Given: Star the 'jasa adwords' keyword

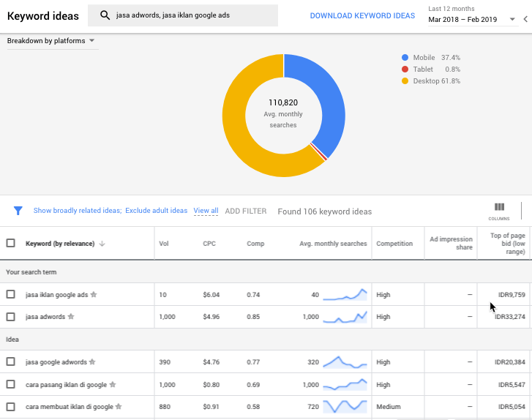Looking at the screenshot, I should tap(71, 317).
